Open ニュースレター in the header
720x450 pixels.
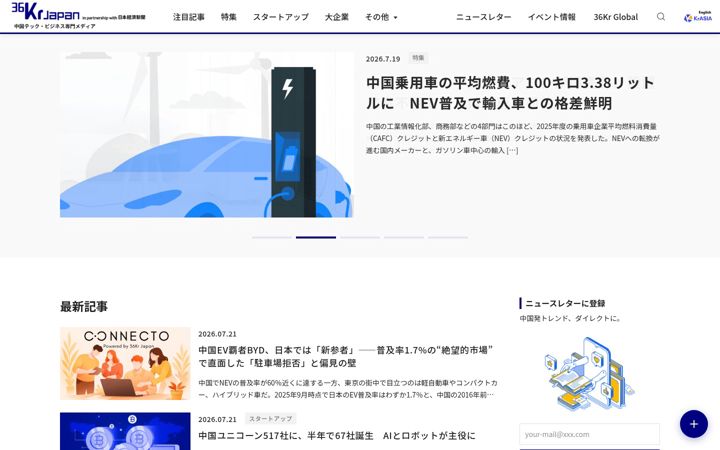pyautogui.click(x=484, y=17)
